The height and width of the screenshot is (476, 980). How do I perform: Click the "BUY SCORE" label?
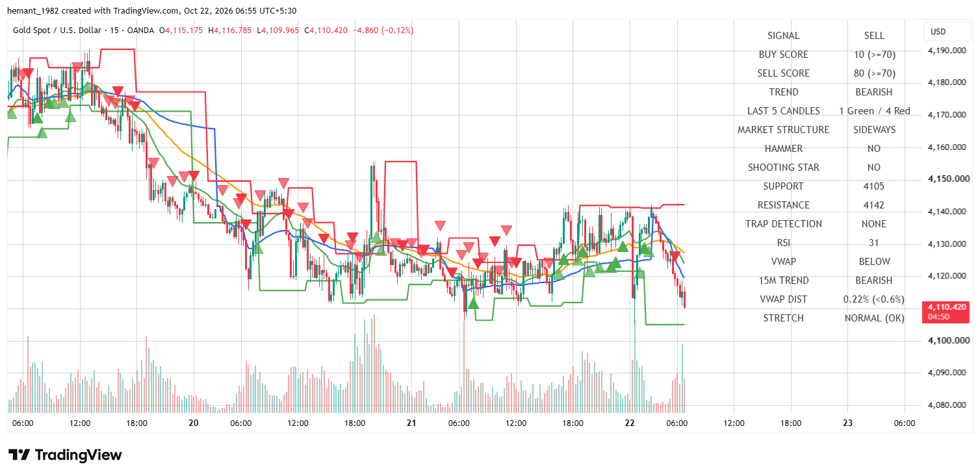[783, 55]
